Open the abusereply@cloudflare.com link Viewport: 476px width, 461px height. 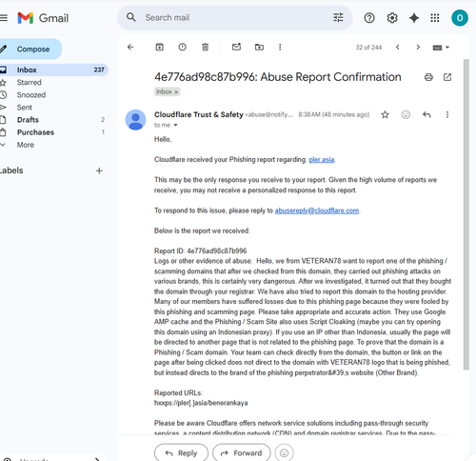click(317, 210)
